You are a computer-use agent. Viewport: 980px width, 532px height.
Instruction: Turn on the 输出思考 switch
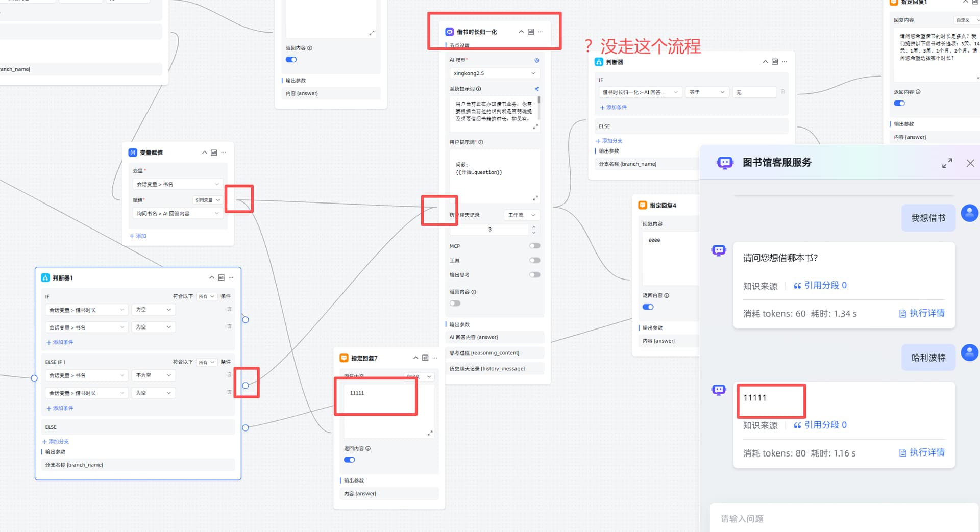pos(534,275)
